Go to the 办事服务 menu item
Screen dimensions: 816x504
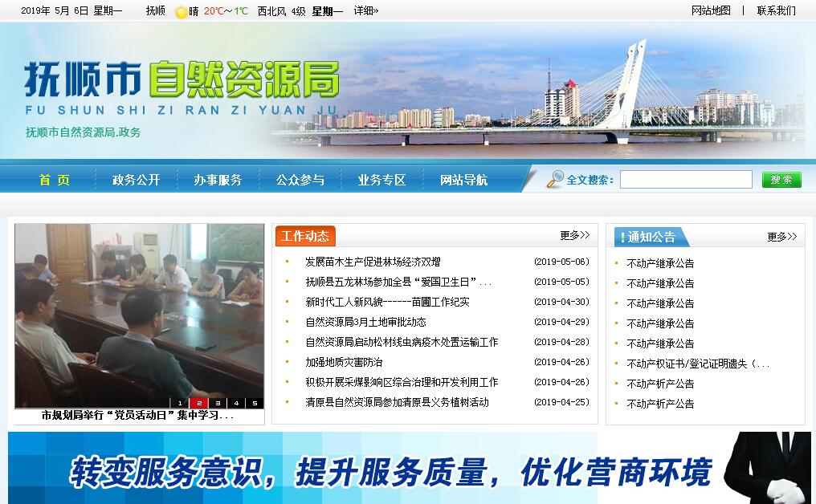click(x=217, y=180)
